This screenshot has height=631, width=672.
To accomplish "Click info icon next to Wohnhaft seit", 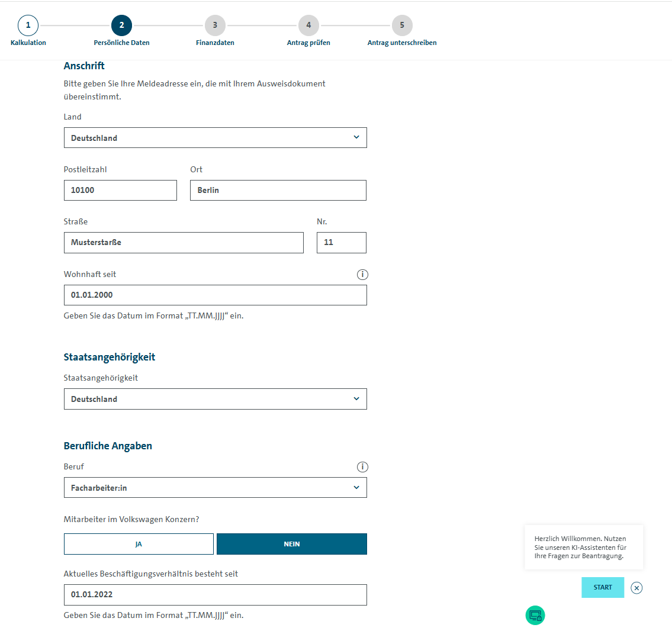I will pyautogui.click(x=362, y=275).
